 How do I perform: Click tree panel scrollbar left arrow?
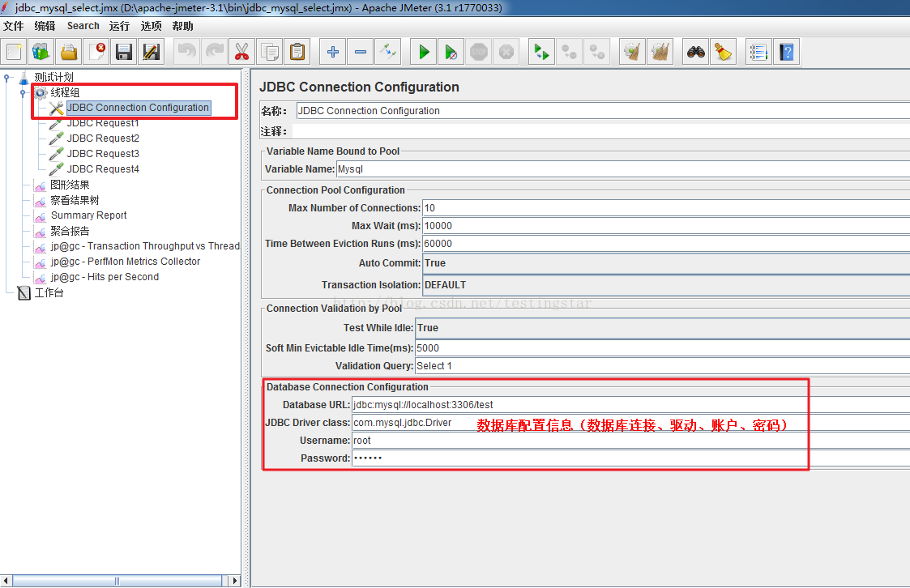tap(6, 581)
